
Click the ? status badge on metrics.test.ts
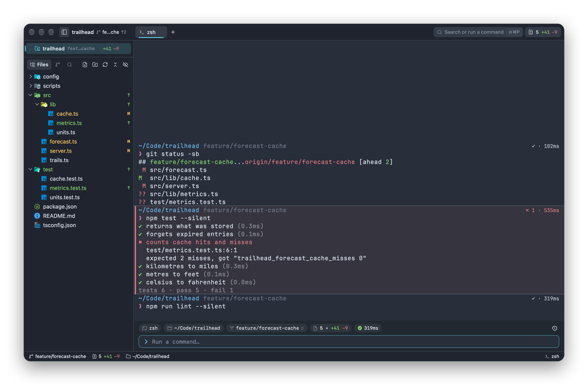click(128, 188)
